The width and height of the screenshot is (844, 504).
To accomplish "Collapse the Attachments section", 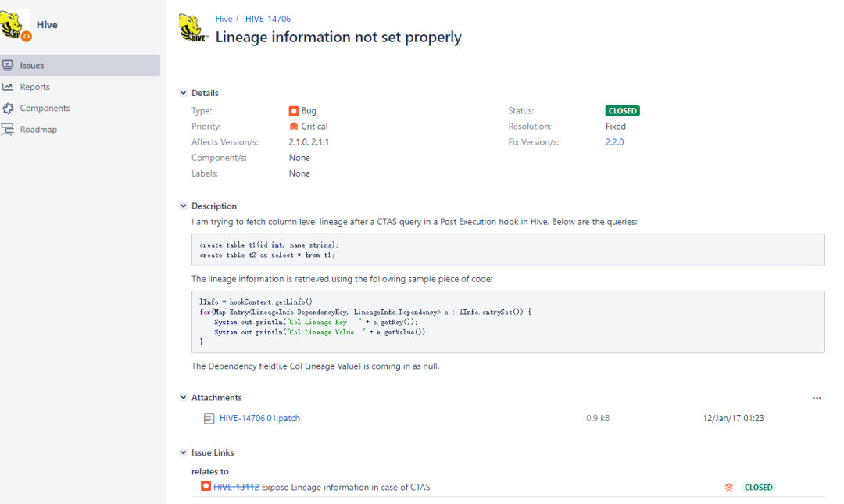I will coord(184,397).
